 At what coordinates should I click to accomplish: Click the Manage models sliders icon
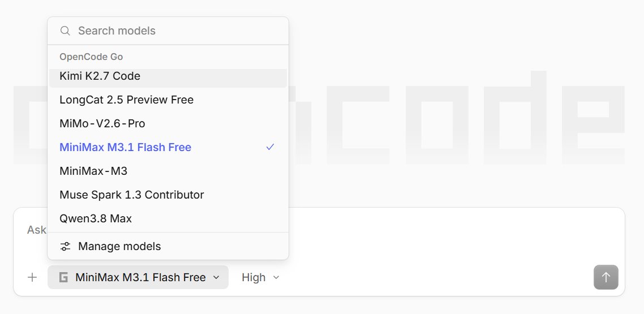[x=65, y=246]
